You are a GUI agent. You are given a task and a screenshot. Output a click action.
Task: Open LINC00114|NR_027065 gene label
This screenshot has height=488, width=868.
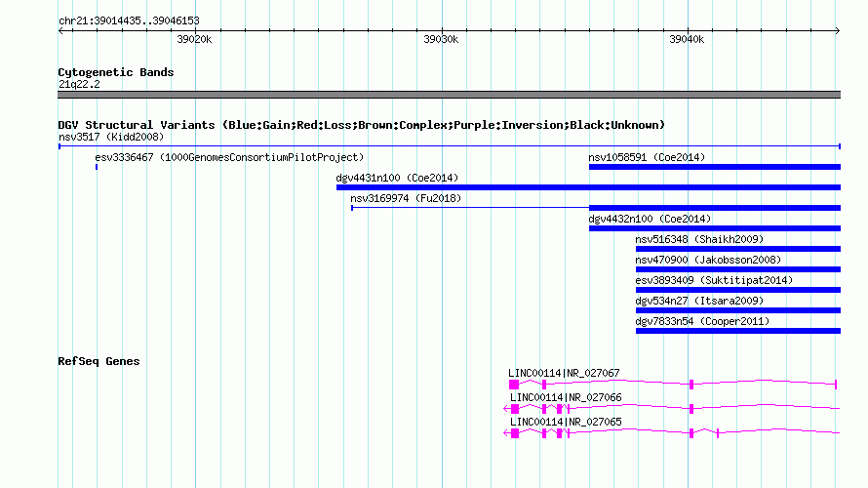coord(566,422)
